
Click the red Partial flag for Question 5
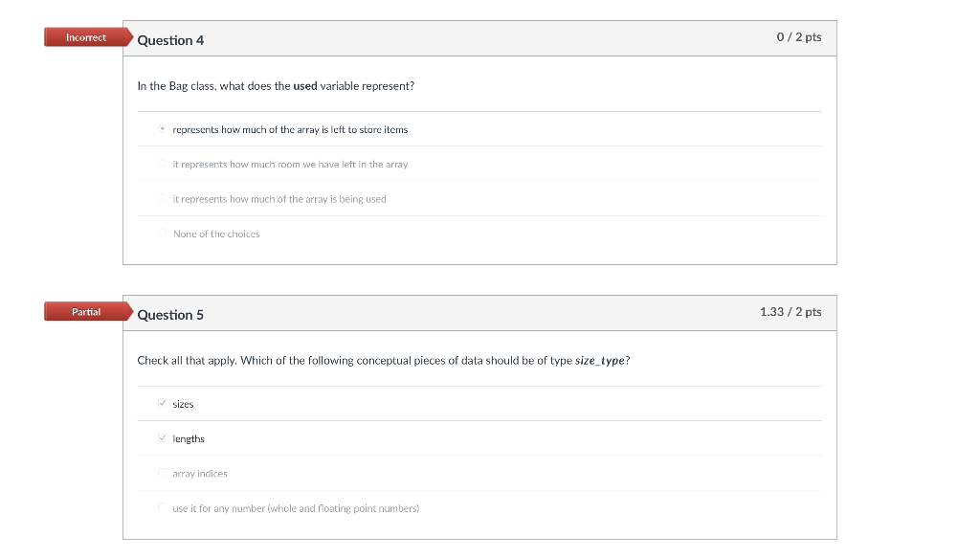85,311
